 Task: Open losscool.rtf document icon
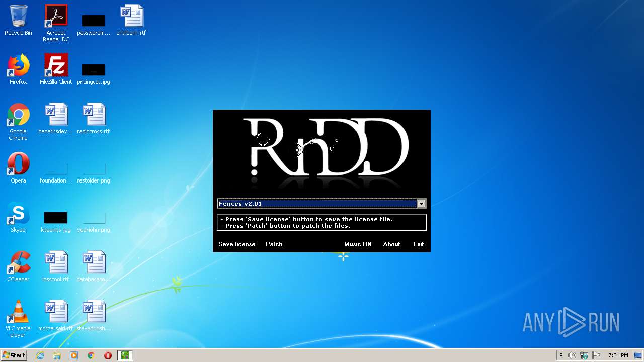tap(56, 267)
